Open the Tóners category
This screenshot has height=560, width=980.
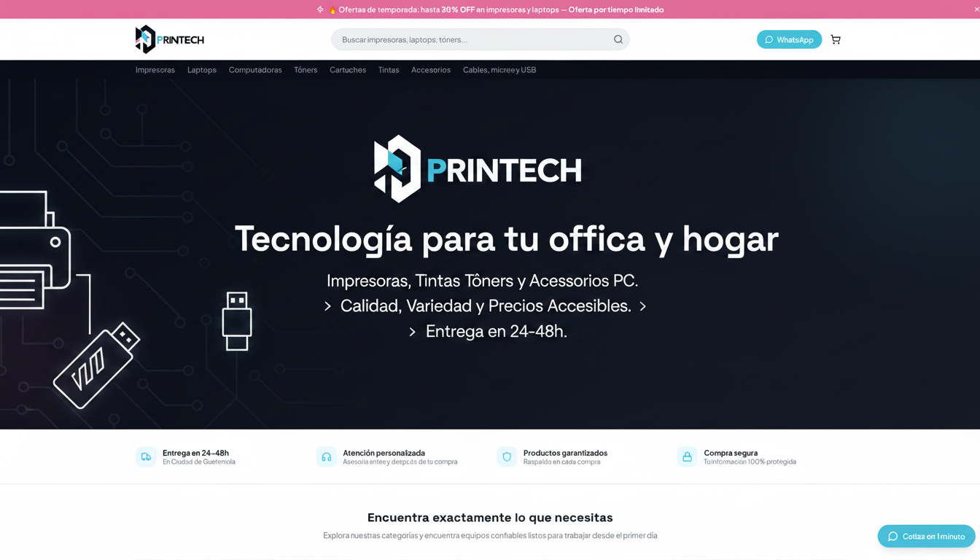tap(306, 70)
